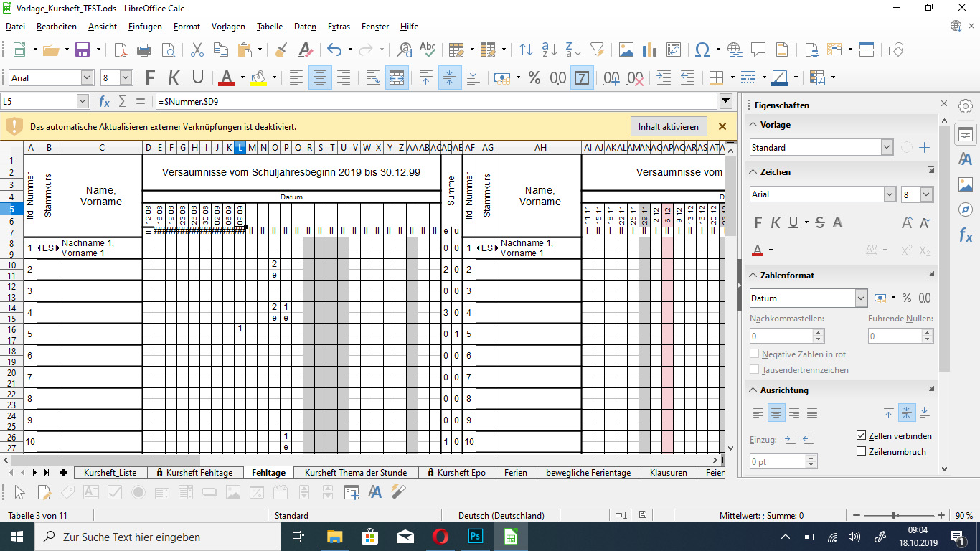This screenshot has height=551, width=980.
Task: Insert comment speech bubble icon
Action: coord(758,50)
